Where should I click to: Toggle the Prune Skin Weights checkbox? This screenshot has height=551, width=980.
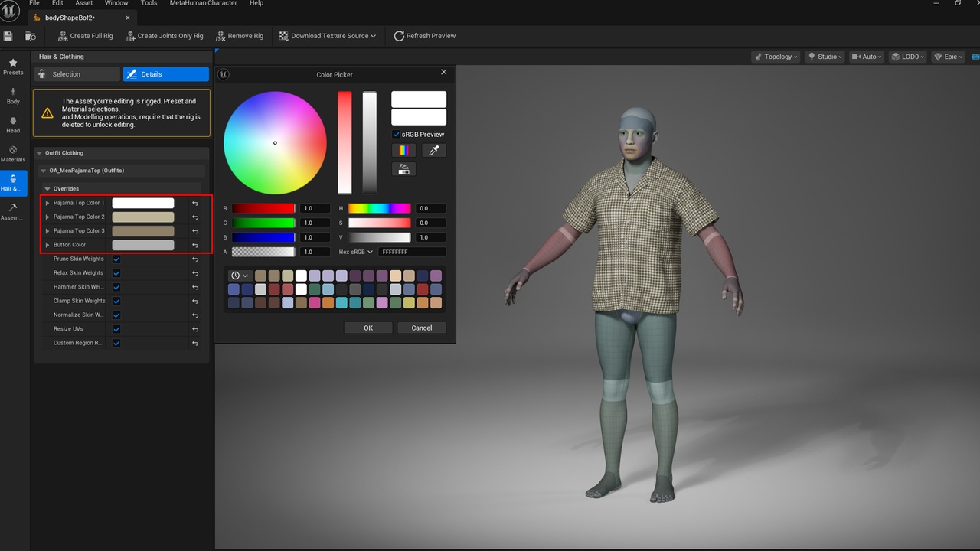tap(116, 259)
